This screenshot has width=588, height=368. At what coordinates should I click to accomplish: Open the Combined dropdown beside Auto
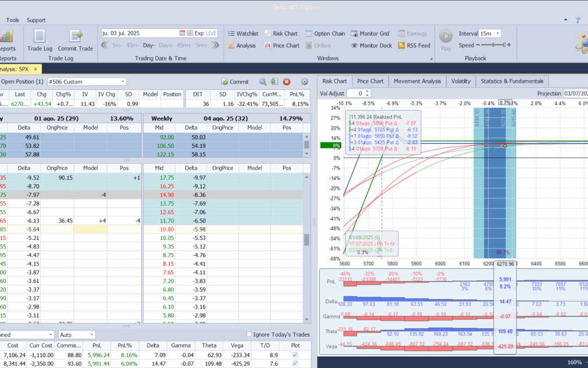51,335
